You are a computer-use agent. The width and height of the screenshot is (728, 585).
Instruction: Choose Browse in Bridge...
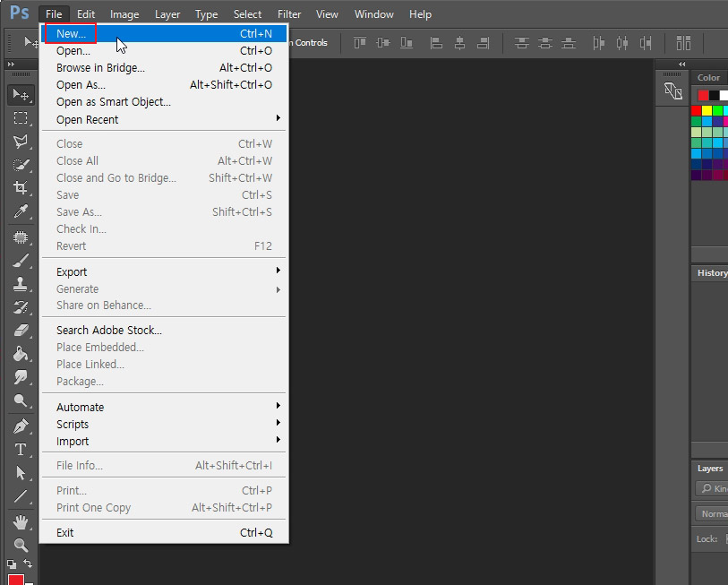164,68
